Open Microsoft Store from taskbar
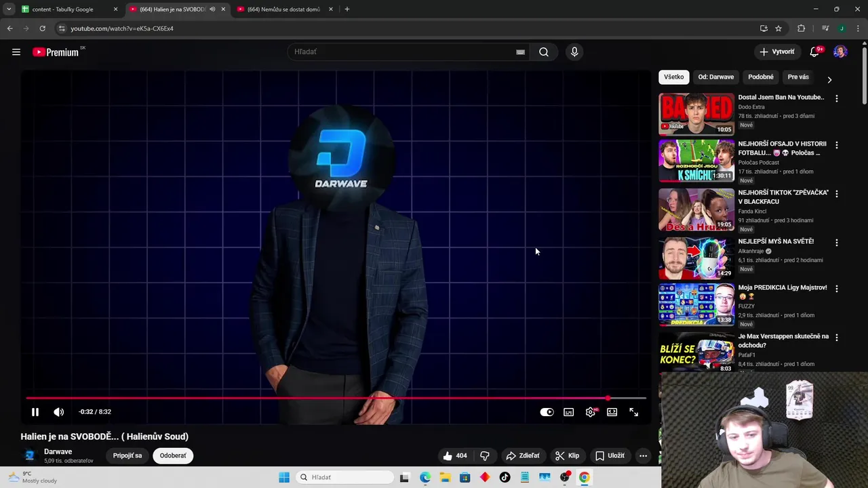Image resolution: width=868 pixels, height=488 pixels. (x=465, y=477)
